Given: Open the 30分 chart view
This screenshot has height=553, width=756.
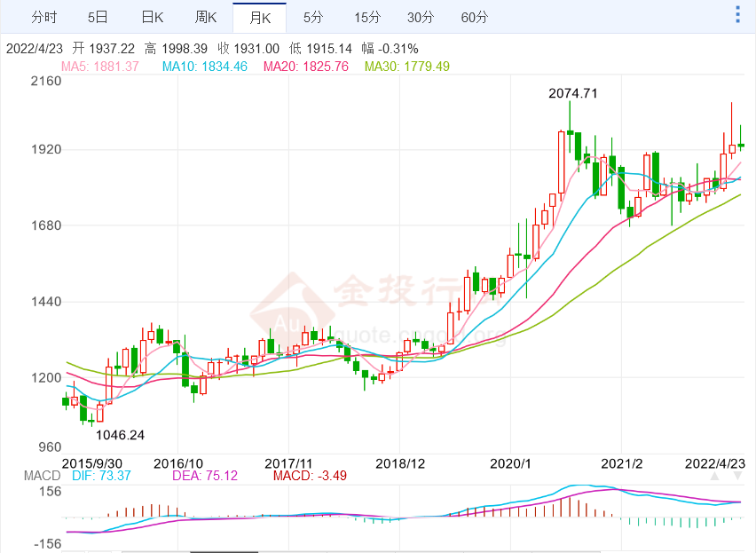Looking at the screenshot, I should click(x=421, y=17).
